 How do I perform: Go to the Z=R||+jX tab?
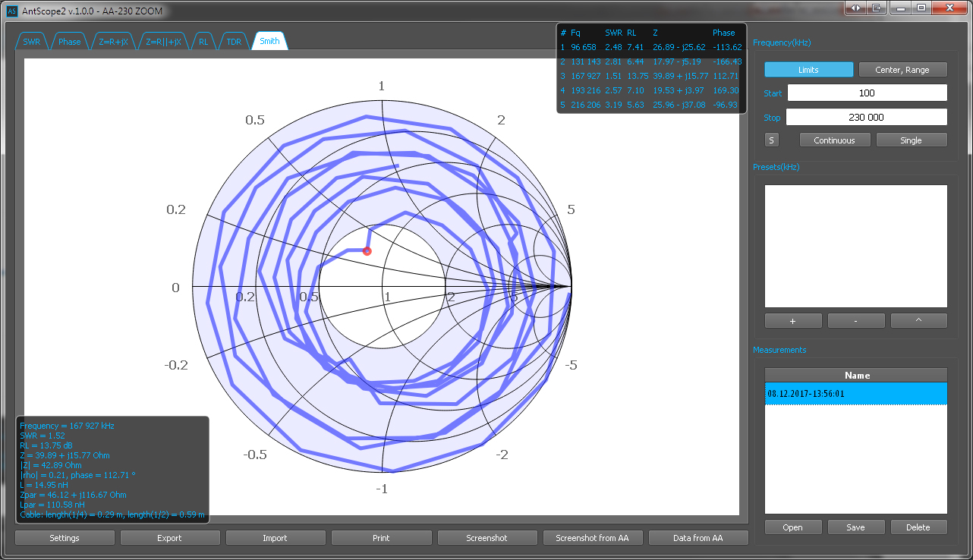pyautogui.click(x=164, y=42)
